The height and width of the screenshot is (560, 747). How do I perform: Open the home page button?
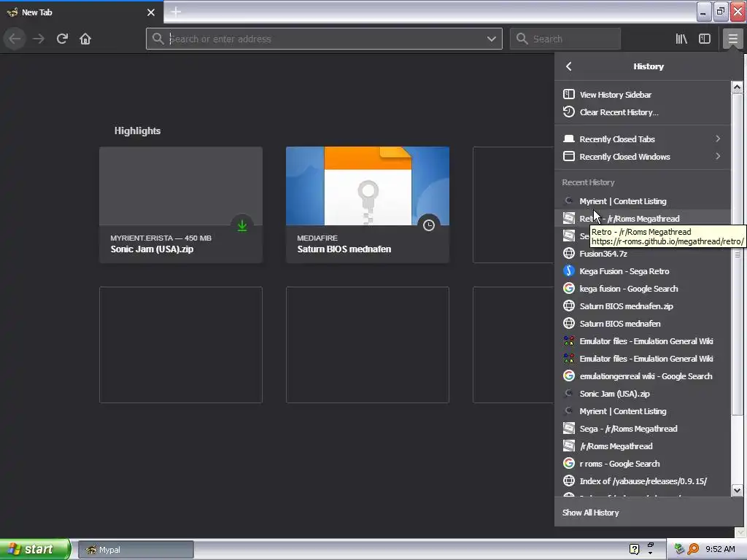click(85, 39)
